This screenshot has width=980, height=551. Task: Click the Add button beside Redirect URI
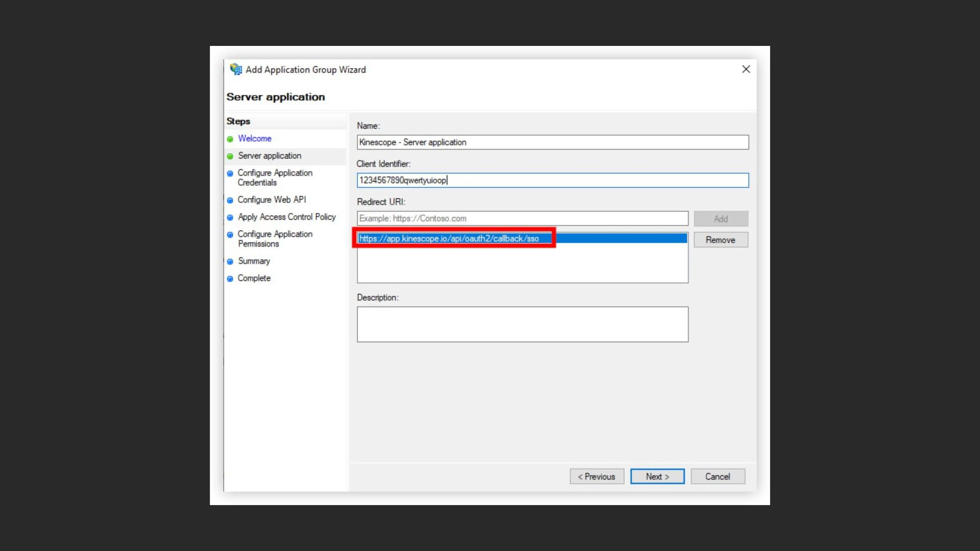pyautogui.click(x=720, y=219)
